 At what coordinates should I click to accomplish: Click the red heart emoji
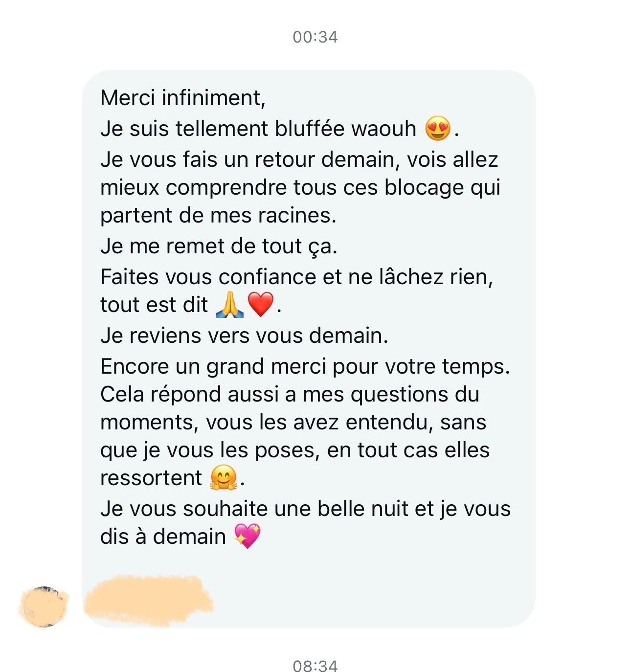[x=260, y=305]
